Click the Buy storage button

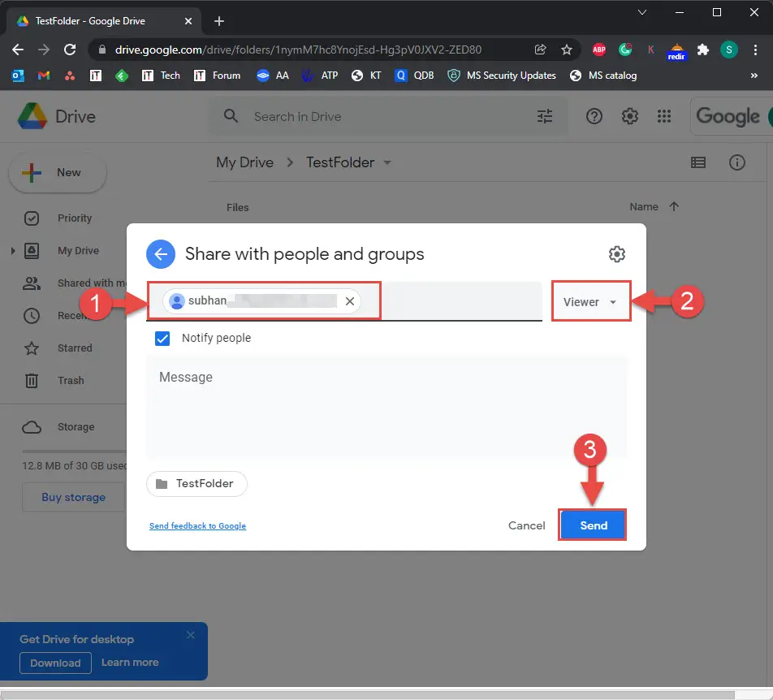pyautogui.click(x=73, y=498)
